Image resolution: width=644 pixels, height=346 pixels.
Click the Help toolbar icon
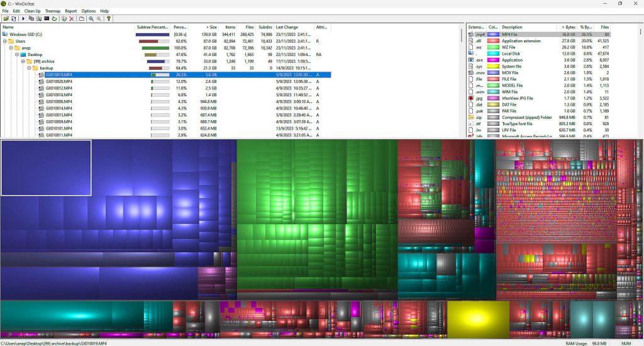(x=108, y=18)
